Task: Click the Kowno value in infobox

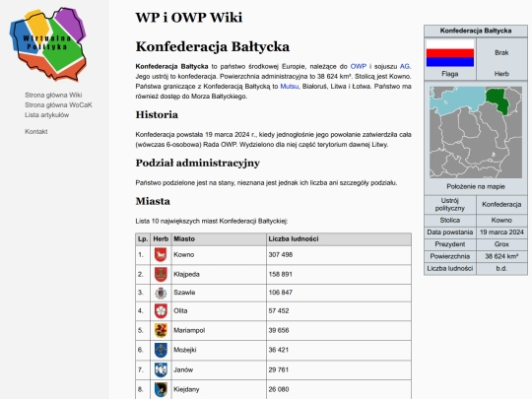Action: coord(501,221)
